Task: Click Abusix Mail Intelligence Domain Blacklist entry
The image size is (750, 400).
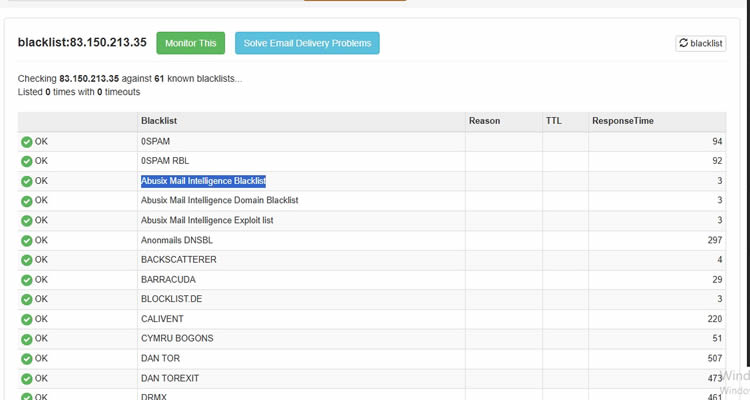Action: [219, 200]
